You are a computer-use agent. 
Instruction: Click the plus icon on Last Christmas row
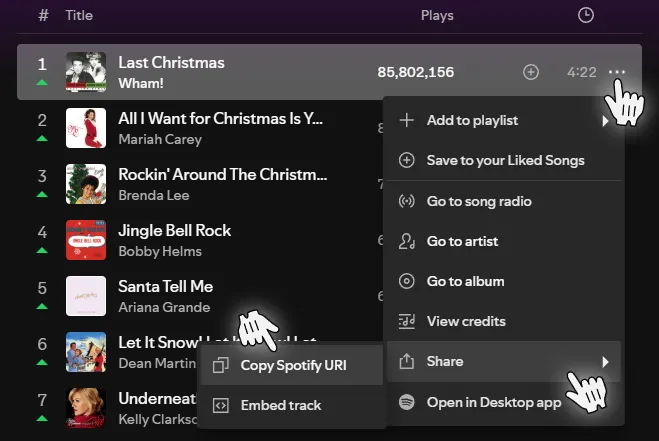[531, 72]
